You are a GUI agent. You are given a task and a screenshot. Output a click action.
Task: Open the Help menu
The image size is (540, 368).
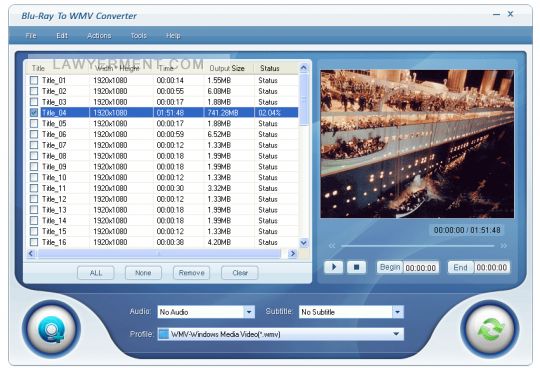(x=173, y=36)
